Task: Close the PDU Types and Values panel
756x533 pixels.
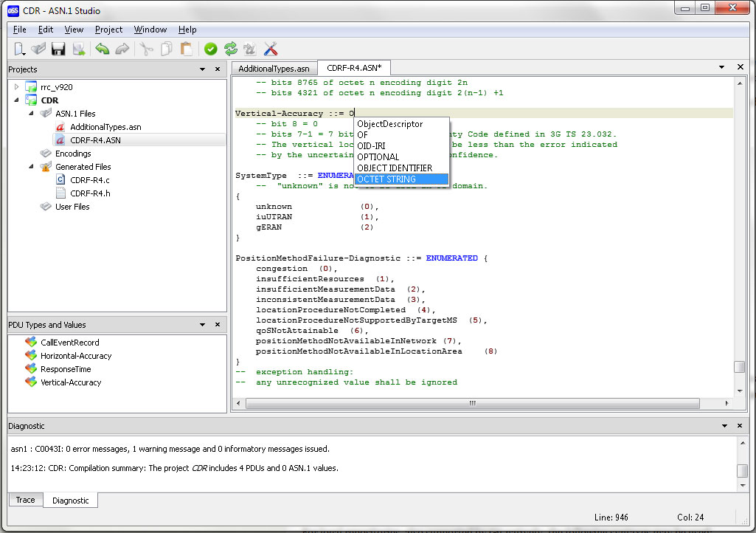Action: [x=218, y=325]
